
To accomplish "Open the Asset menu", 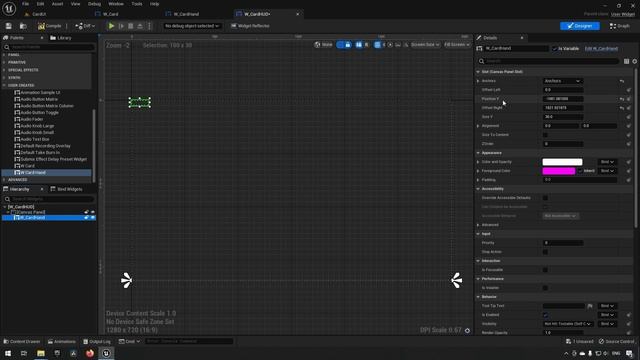I will pos(57,4).
